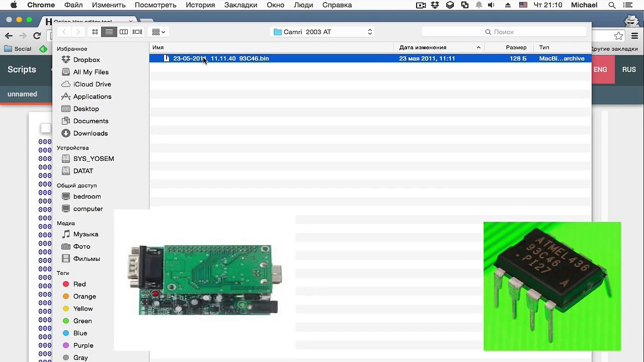Open Social bookmarks folder
This screenshot has height=362, width=644.
pyautogui.click(x=18, y=49)
